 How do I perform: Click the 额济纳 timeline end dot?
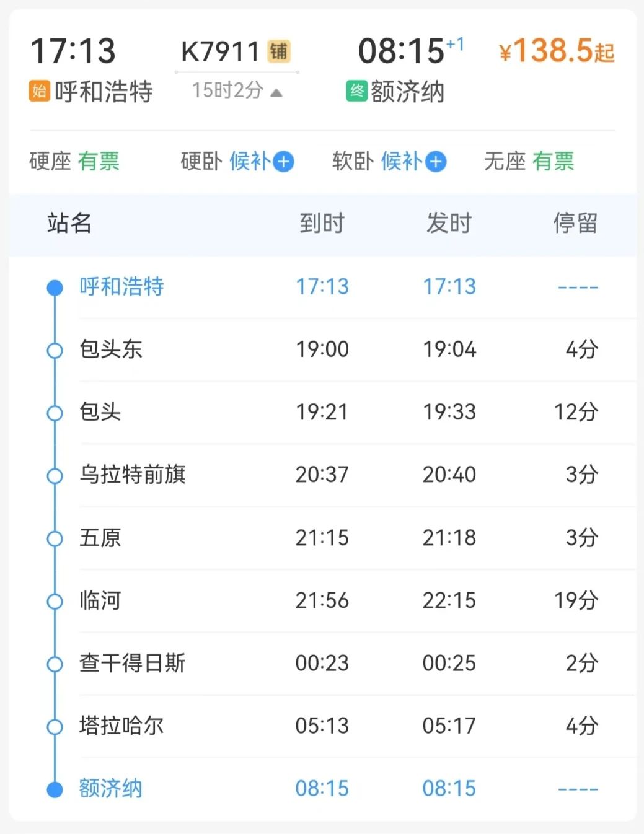click(x=55, y=789)
